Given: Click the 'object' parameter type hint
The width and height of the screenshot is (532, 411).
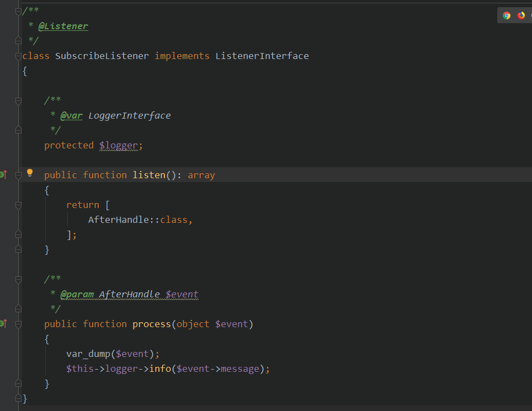Looking at the screenshot, I should [x=193, y=324].
